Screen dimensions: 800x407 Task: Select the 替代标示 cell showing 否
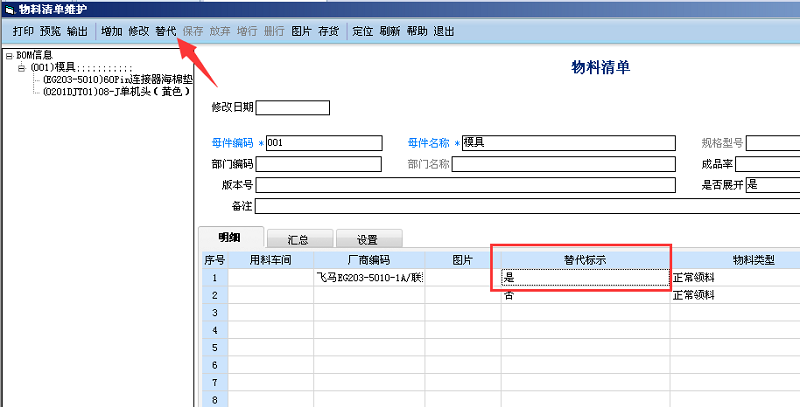click(x=585, y=295)
